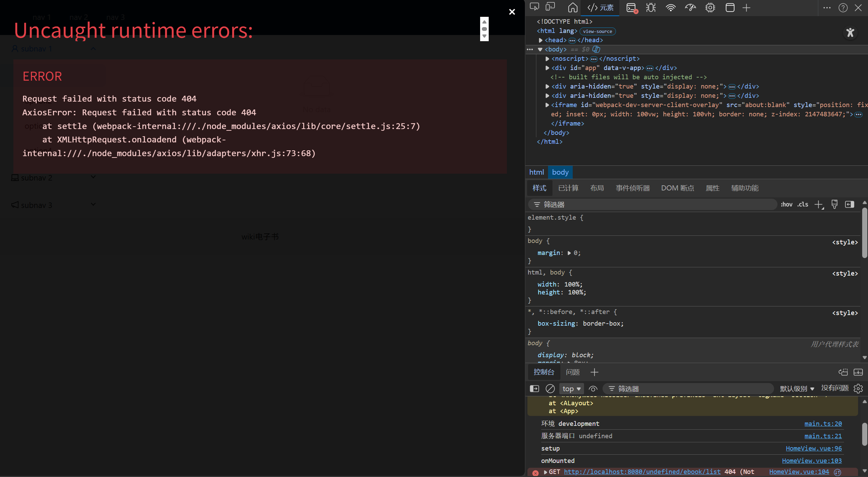Open main.ts:20 source link
The width and height of the screenshot is (868, 477).
[x=823, y=424]
